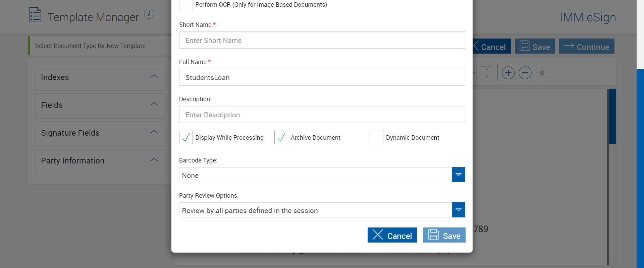The height and width of the screenshot is (268, 644).
Task: Toggle the Archive Document checkbox
Action: point(281,137)
